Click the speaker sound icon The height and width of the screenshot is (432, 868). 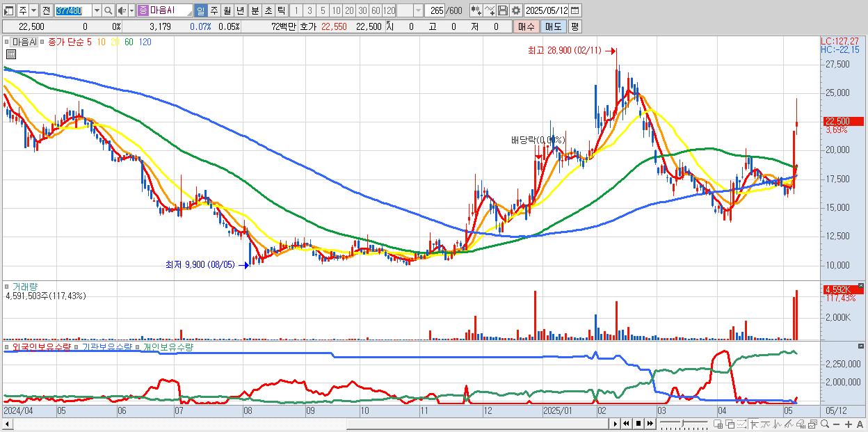122,10
